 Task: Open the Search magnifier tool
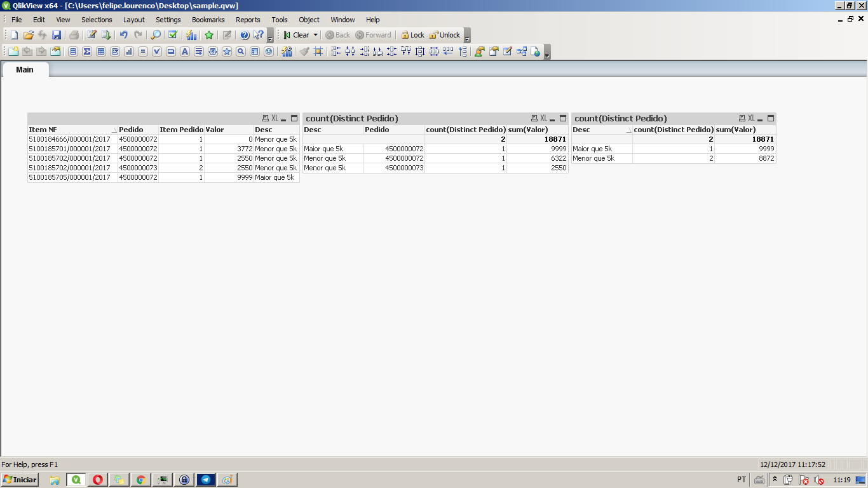pyautogui.click(x=156, y=35)
